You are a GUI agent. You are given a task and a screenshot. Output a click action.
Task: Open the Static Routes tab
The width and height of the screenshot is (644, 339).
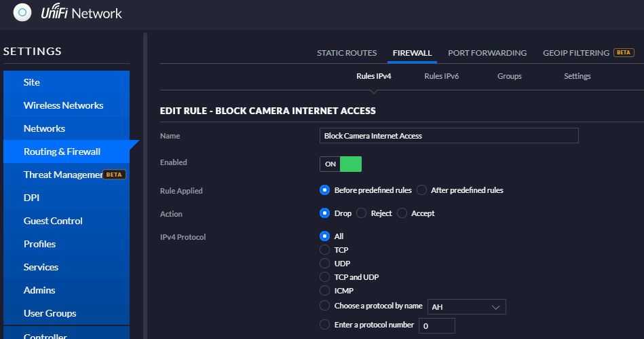click(347, 53)
